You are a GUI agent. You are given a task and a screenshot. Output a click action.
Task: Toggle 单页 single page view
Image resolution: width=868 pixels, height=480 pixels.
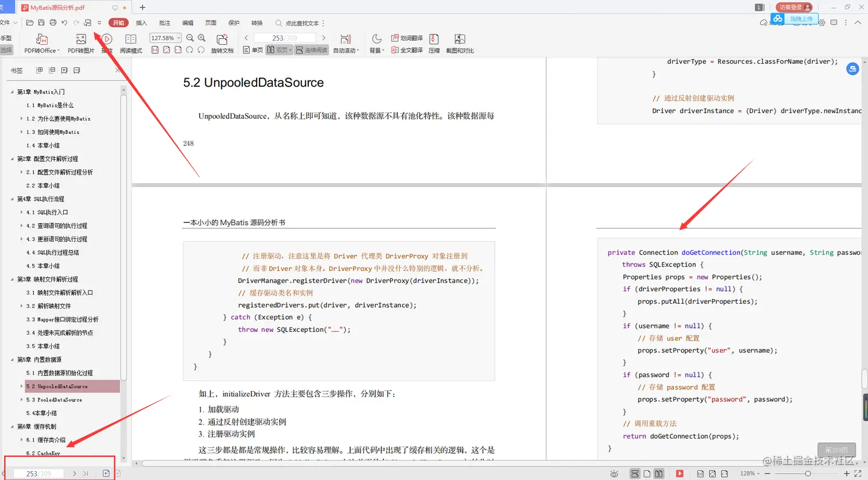(x=253, y=50)
